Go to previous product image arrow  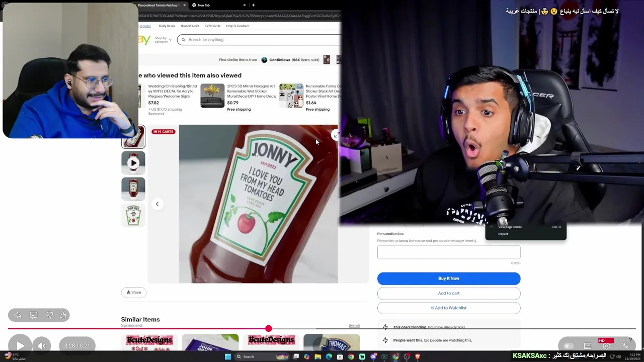(x=157, y=204)
